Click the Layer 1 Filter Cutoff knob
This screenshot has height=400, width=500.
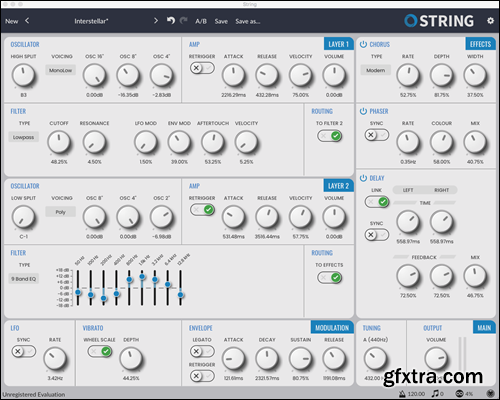coord(59,142)
